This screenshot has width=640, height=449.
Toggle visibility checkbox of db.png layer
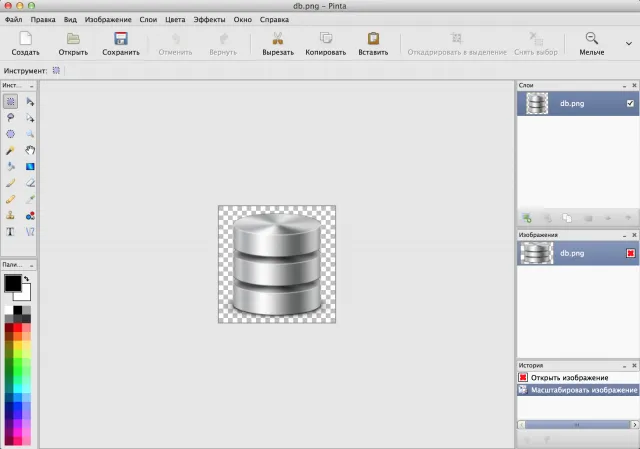pyautogui.click(x=630, y=103)
